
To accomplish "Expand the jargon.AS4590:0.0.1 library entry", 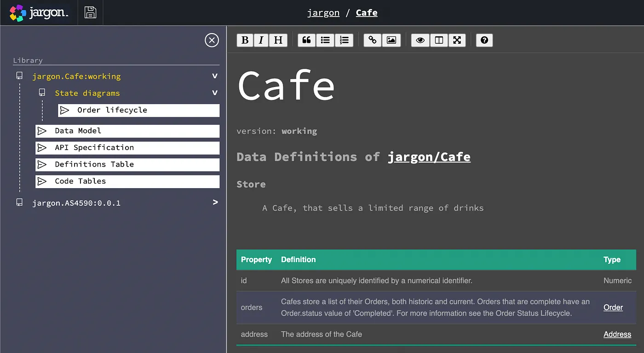I will click(x=214, y=202).
